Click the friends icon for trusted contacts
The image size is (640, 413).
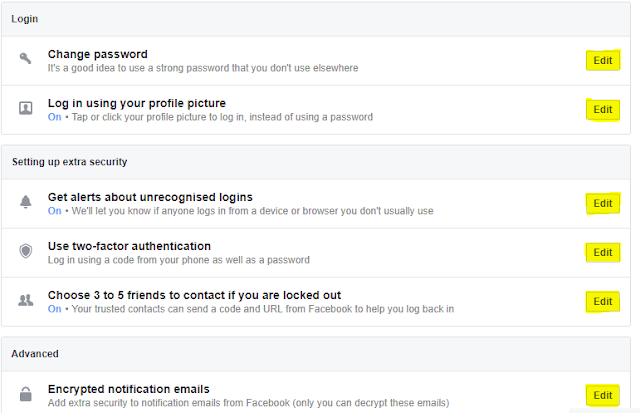[26, 300]
